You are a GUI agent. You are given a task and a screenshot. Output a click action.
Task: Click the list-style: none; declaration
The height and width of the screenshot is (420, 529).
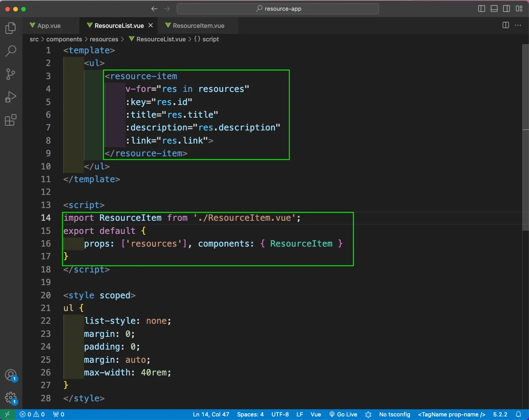tap(128, 321)
